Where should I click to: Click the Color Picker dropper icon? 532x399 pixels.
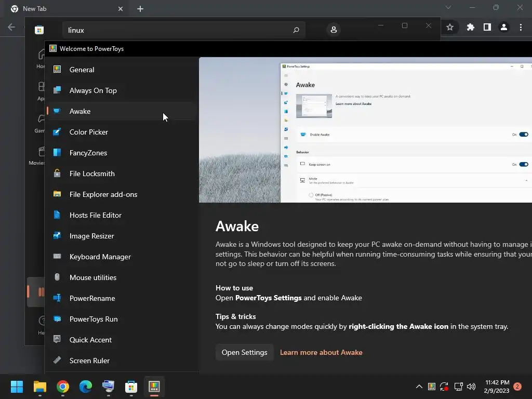coord(57,131)
